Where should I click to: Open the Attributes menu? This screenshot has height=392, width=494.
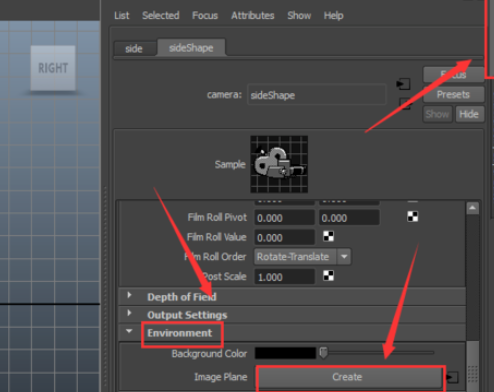[x=253, y=15]
